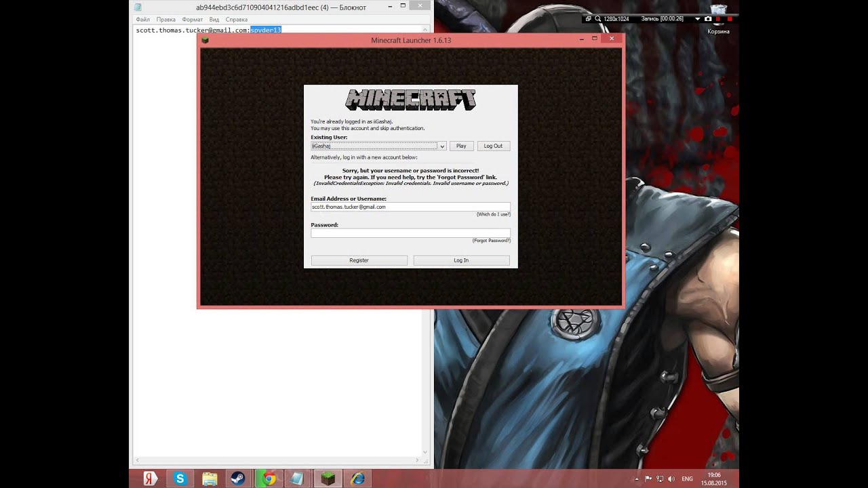Switch to the Minecraft taskbar item
This screenshot has height=488, width=868.
[x=328, y=479]
